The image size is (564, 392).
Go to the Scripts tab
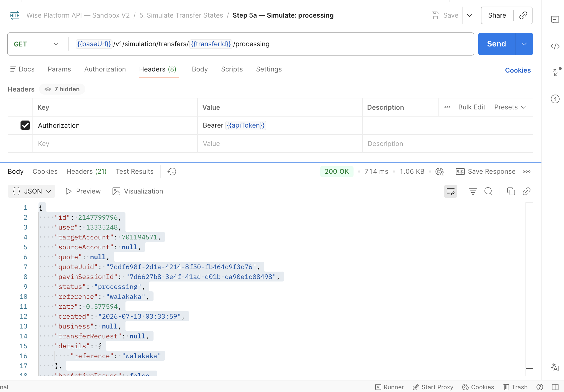pos(232,69)
